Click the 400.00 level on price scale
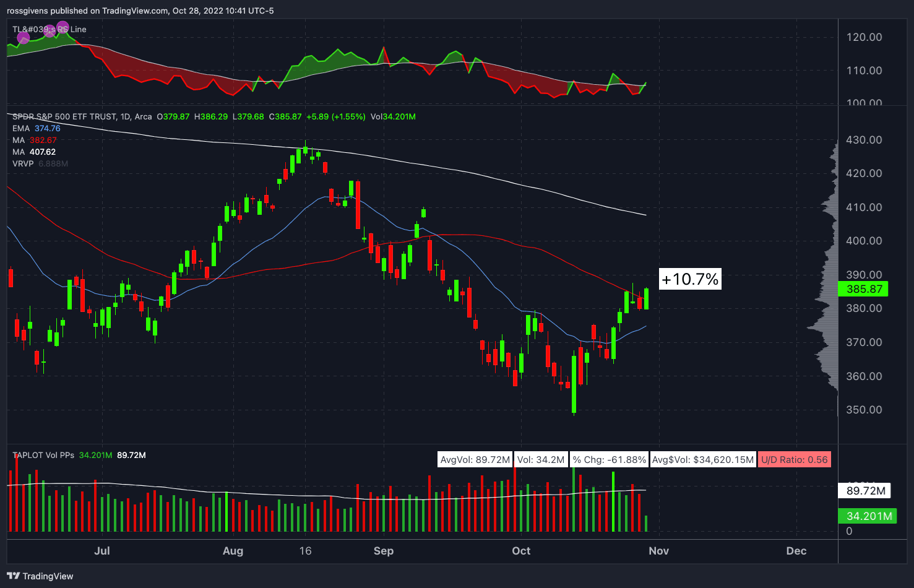The width and height of the screenshot is (914, 588). coord(863,241)
